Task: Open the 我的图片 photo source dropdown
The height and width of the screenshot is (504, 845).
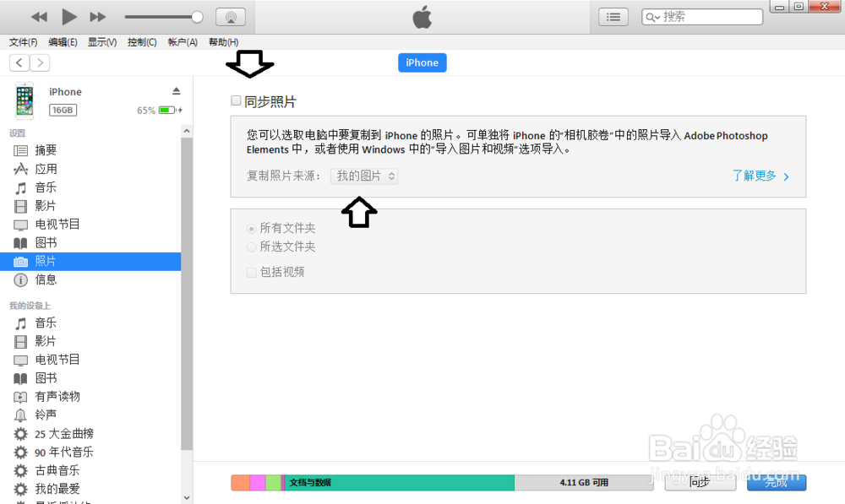Action: pyautogui.click(x=364, y=176)
